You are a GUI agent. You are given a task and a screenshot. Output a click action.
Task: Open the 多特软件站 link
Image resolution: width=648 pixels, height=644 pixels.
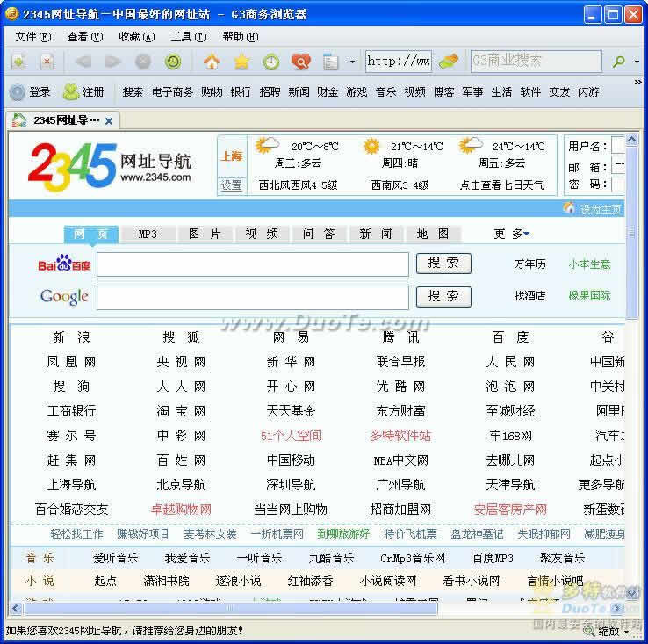400,436
